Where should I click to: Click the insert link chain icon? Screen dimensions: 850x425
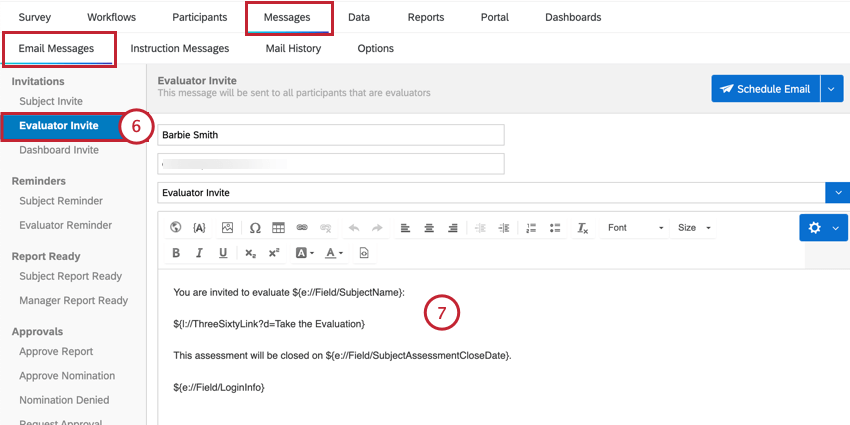point(302,228)
